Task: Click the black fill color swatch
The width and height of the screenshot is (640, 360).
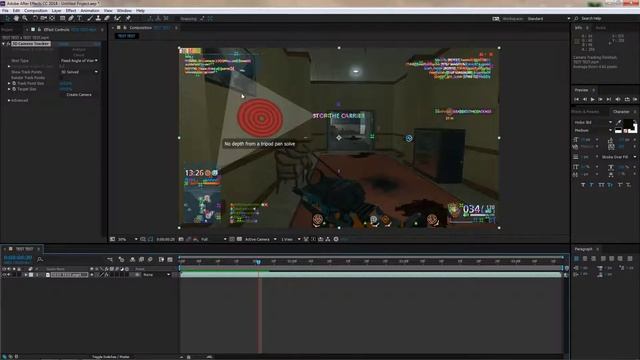Action: [x=629, y=123]
